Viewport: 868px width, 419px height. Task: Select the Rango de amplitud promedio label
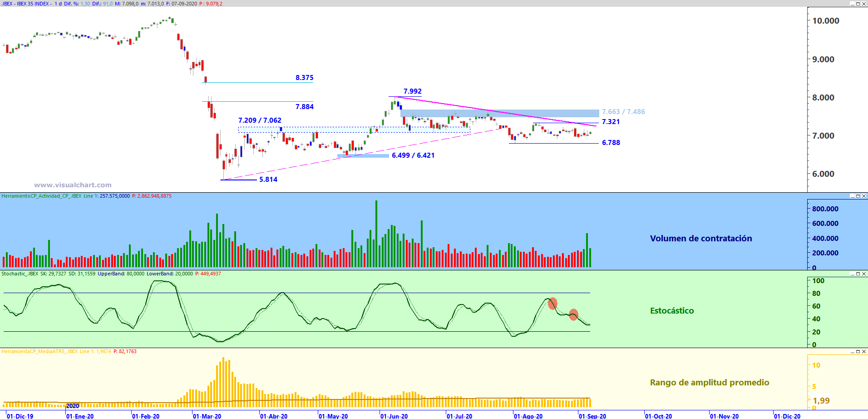(x=710, y=383)
